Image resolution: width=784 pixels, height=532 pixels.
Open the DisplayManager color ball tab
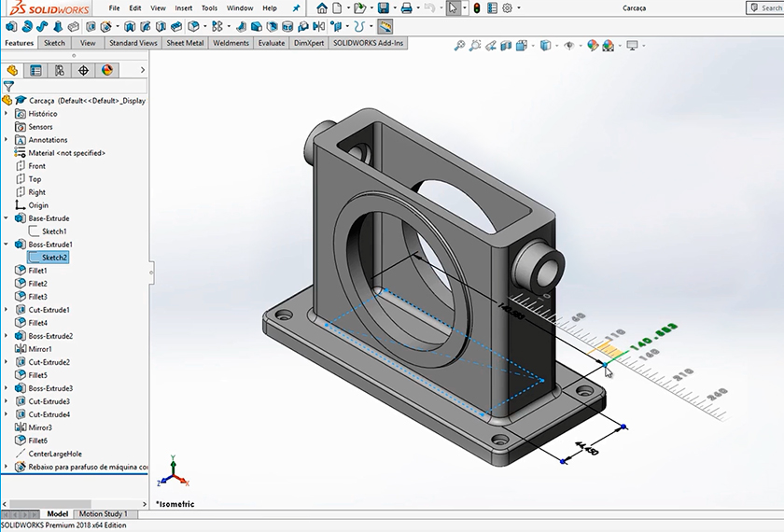[106, 70]
